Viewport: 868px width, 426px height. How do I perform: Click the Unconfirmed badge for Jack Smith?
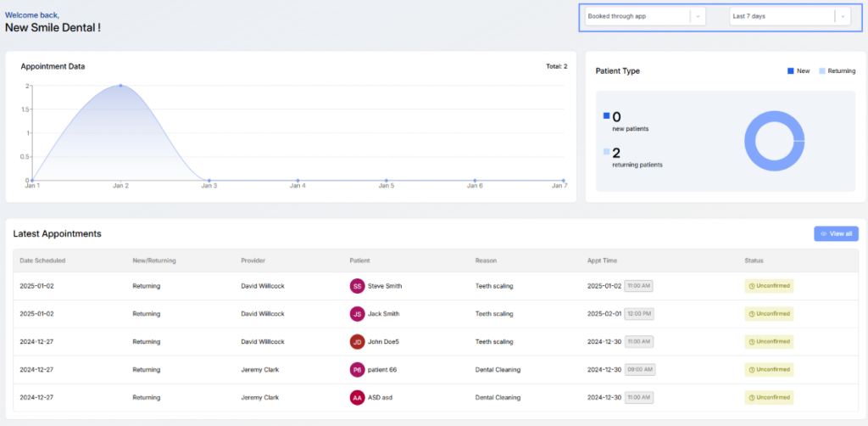tap(769, 314)
